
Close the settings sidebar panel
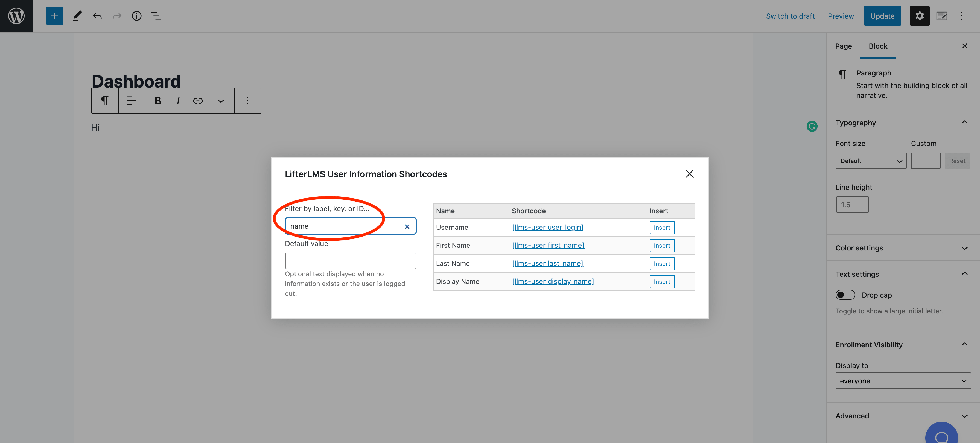pyautogui.click(x=964, y=46)
